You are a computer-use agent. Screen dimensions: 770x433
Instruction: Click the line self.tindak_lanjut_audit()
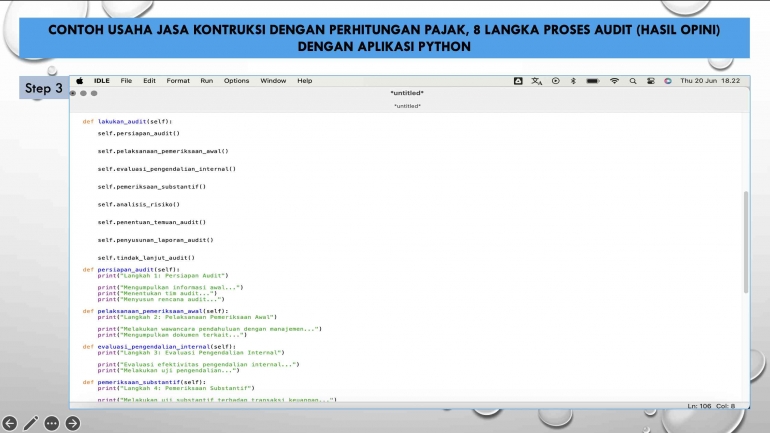146,258
